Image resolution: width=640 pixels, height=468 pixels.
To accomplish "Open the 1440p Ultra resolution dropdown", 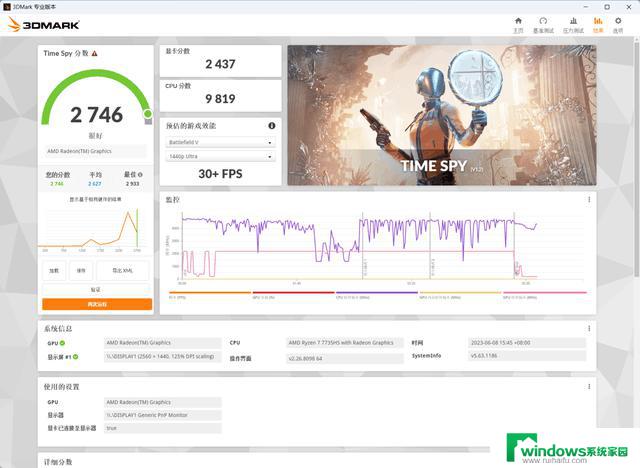I will point(220,156).
